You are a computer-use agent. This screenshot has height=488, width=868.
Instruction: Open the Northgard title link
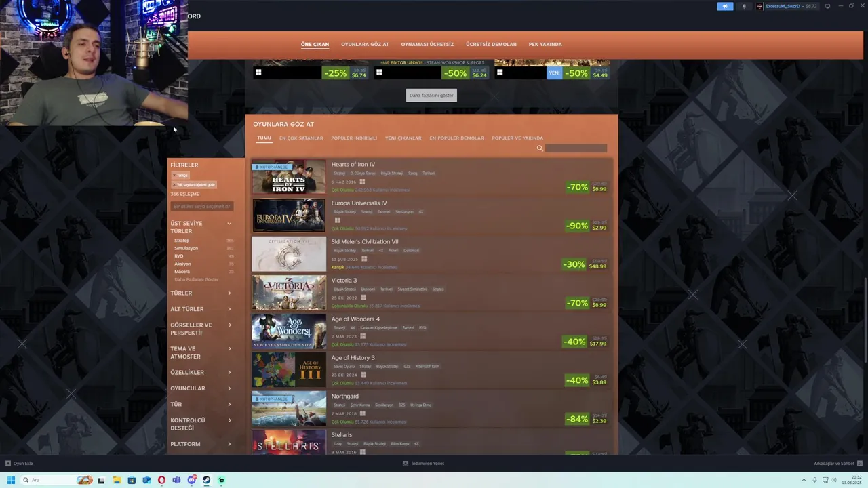coord(344,396)
